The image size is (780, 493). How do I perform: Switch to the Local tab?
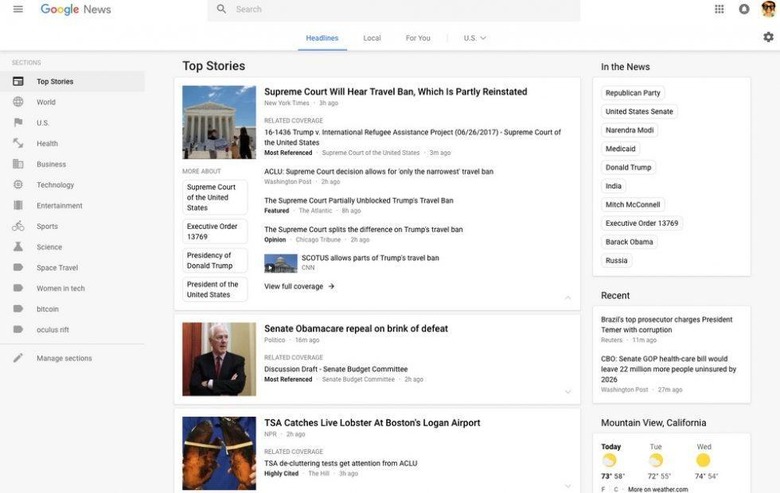click(x=372, y=38)
